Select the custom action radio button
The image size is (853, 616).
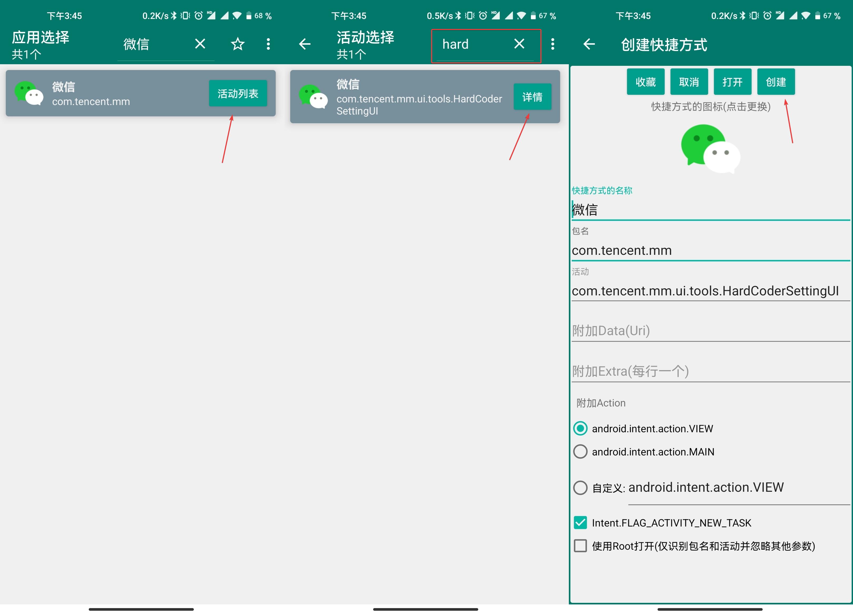tap(580, 488)
